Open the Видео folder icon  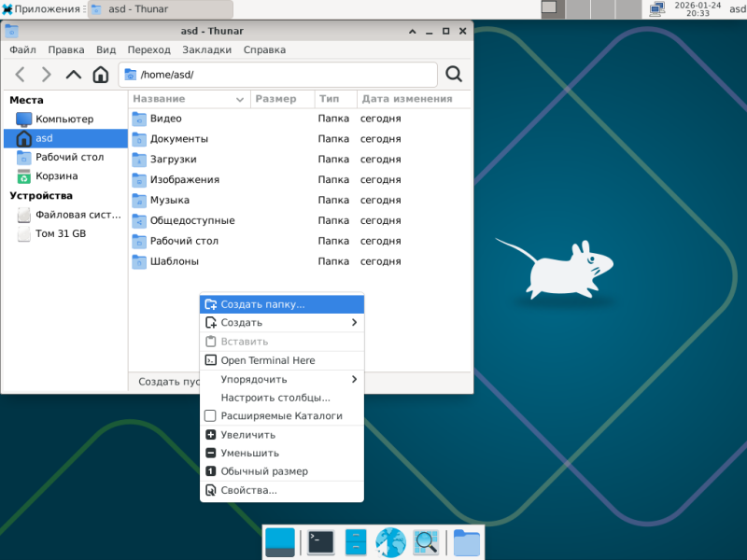click(x=139, y=119)
